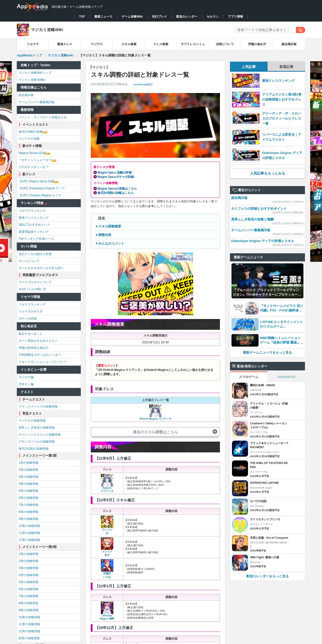Viewport: 322px width, 644px height.
Task: Select the リセマラ navigation item
Action: click(33, 44)
